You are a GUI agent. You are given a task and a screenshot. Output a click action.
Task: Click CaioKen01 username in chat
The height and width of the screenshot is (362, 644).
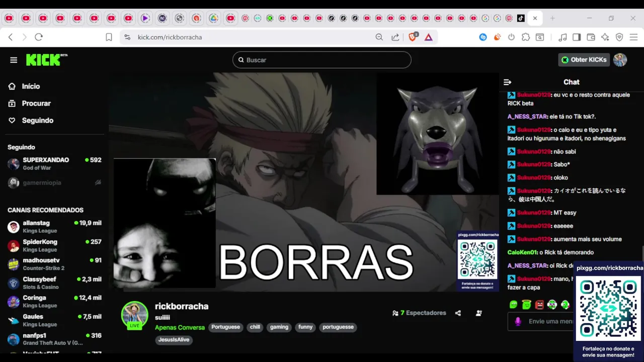tap(522, 252)
